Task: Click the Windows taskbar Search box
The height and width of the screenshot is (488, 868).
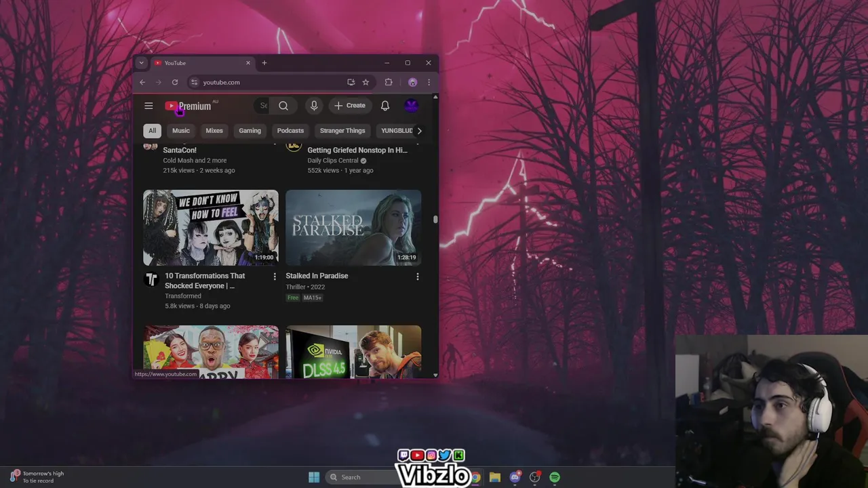Action: (359, 477)
